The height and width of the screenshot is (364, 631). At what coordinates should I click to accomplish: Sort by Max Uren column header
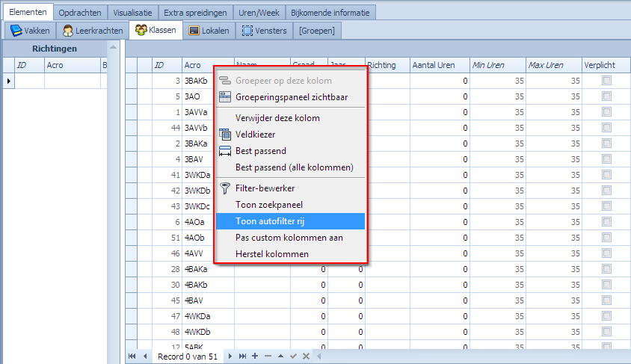click(554, 65)
